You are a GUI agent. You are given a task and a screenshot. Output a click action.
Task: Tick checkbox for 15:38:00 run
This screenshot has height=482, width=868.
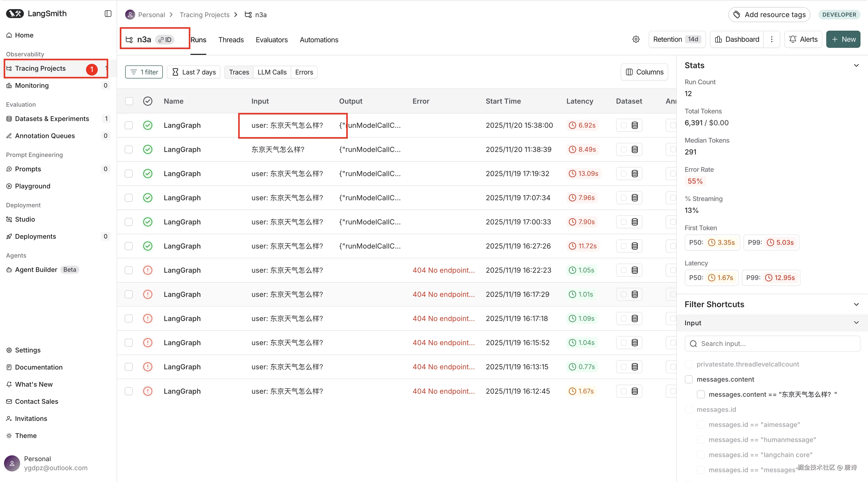click(129, 125)
